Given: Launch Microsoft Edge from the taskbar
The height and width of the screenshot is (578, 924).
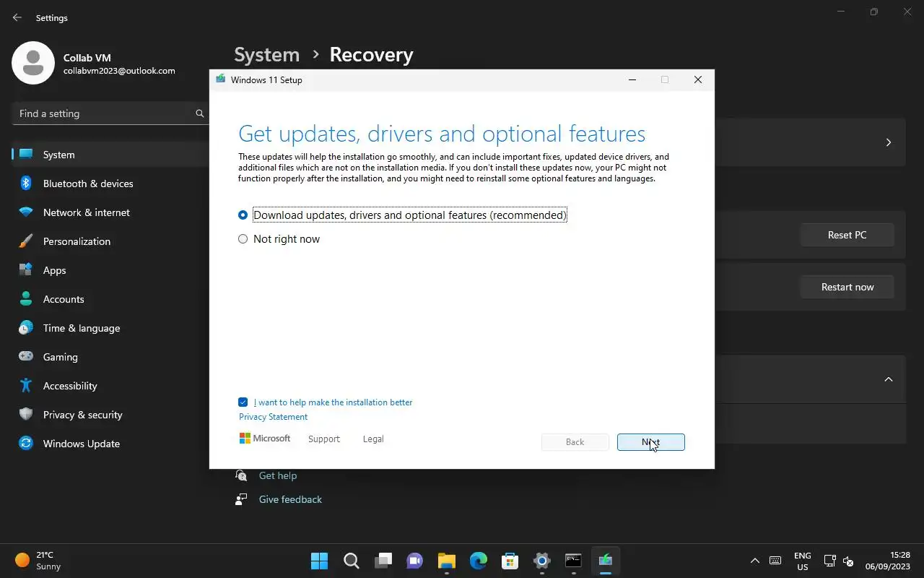Looking at the screenshot, I should 478,561.
